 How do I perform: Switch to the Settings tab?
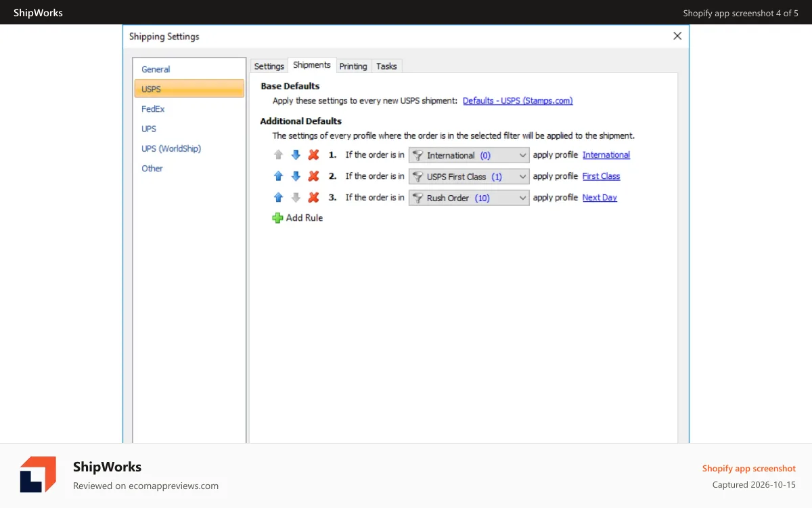click(x=269, y=66)
